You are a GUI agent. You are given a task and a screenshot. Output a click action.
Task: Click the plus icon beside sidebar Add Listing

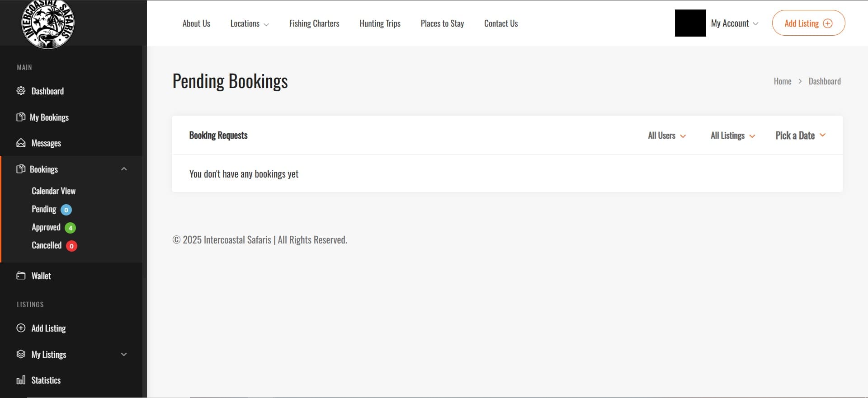(x=21, y=328)
